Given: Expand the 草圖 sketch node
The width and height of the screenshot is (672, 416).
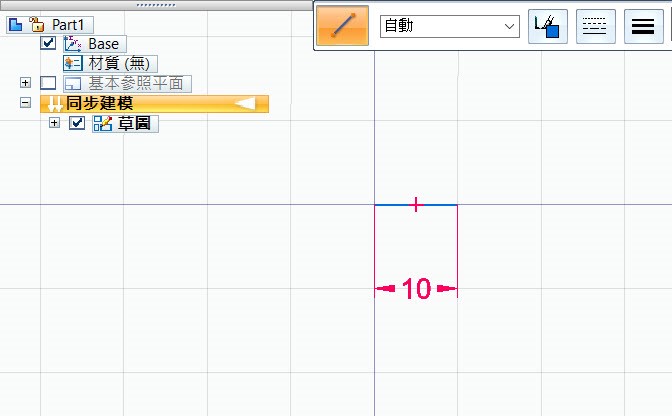Looking at the screenshot, I should coord(54,123).
